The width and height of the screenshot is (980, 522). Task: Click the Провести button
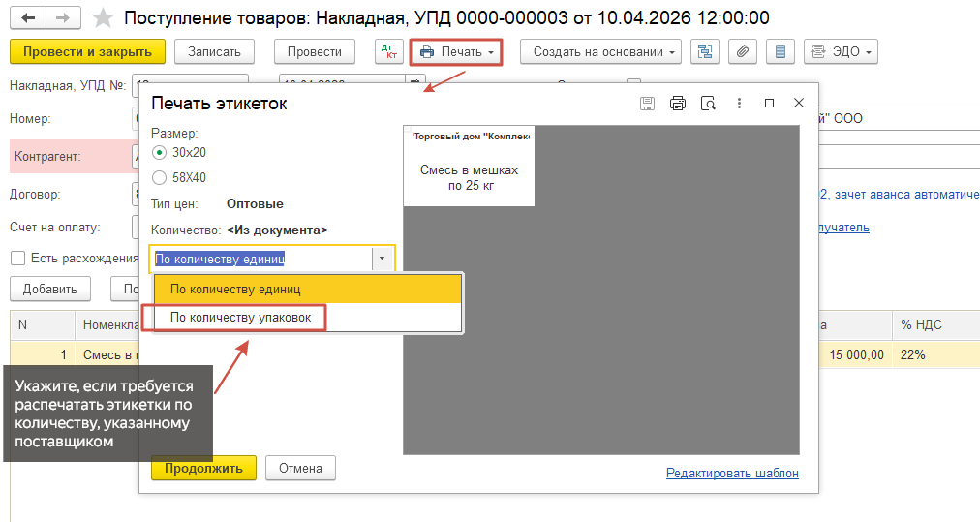point(315,52)
